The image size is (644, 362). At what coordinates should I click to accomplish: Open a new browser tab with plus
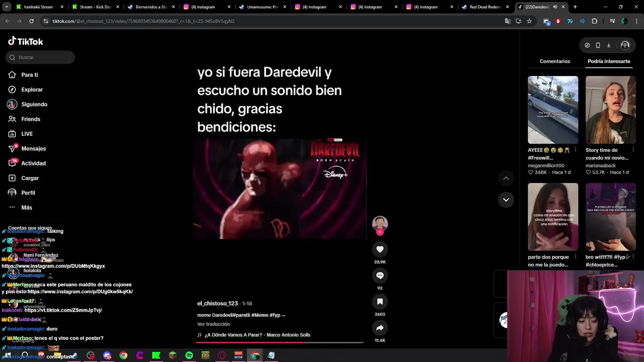click(575, 7)
